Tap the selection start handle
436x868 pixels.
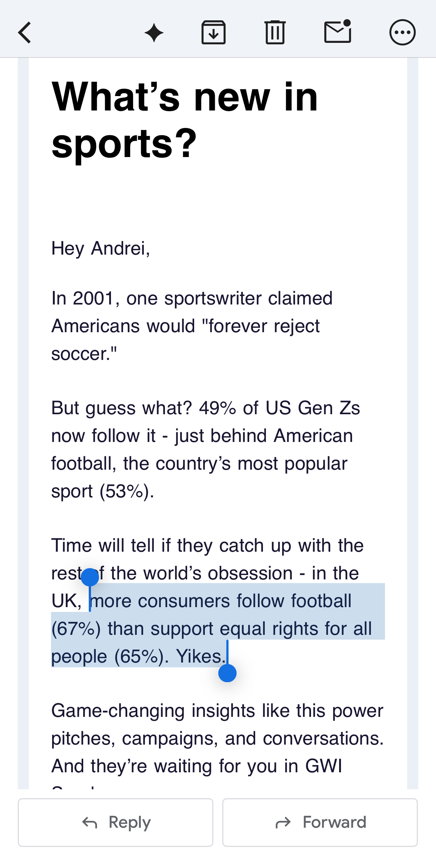point(90,578)
